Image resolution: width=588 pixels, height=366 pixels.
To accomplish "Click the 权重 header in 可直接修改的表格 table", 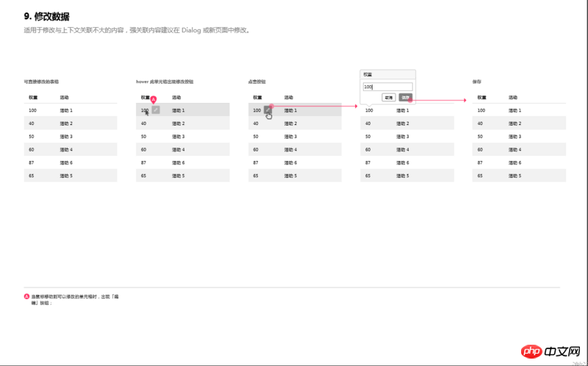I will (33, 98).
